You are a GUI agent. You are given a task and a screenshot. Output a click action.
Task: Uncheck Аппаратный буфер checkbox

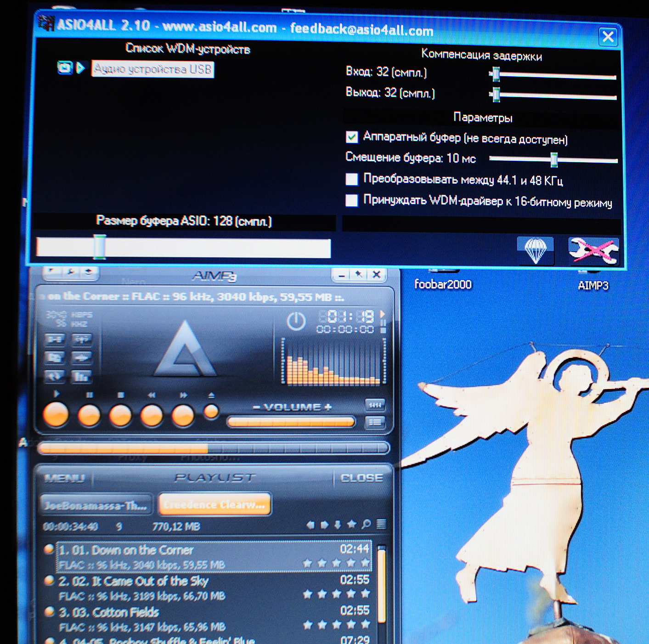pos(352,136)
